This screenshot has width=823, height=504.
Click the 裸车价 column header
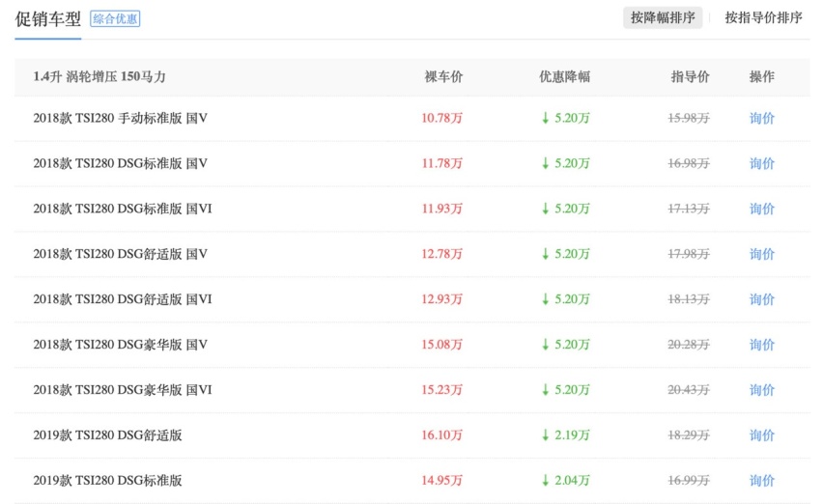click(x=443, y=76)
